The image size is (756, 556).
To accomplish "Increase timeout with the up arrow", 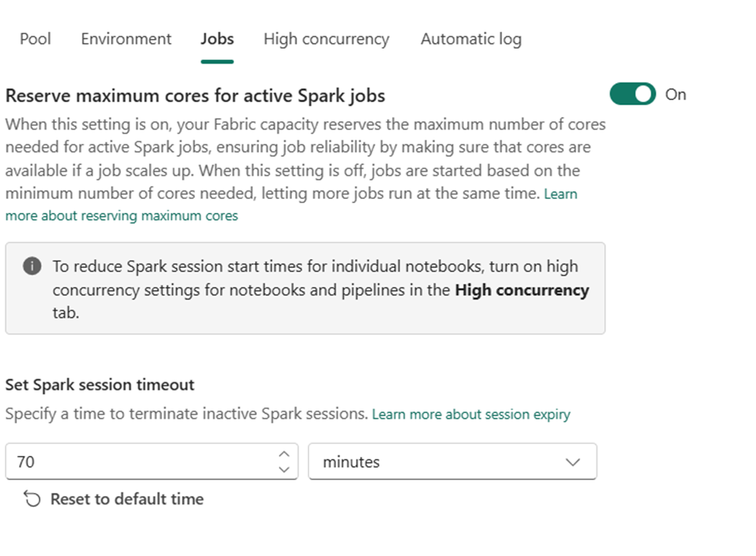I will click(284, 454).
